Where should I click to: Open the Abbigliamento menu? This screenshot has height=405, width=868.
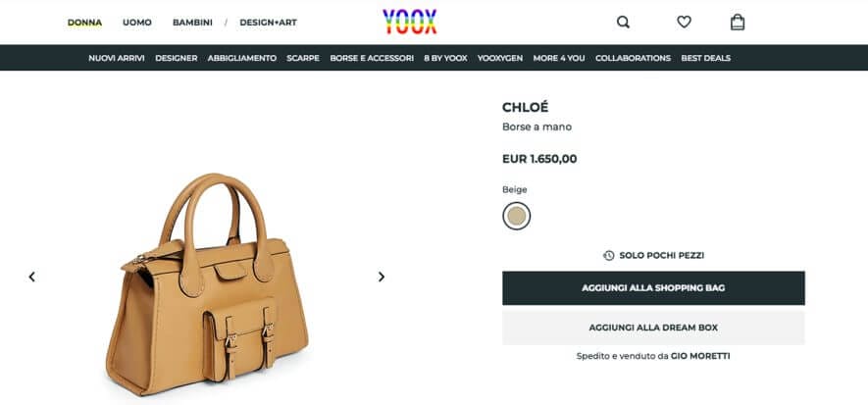tap(242, 58)
